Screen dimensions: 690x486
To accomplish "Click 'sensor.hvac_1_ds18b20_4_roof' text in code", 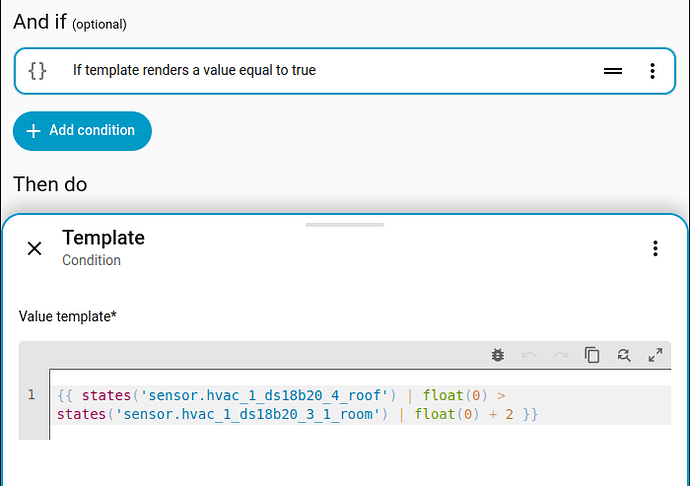I will point(264,395).
